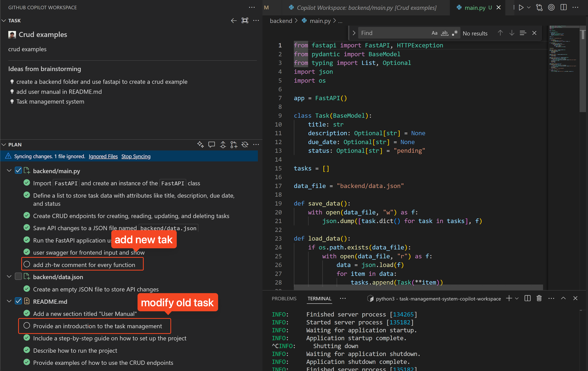Open terminal panel more actions ellipsis
Viewport: 588px width, 371px height.
click(x=551, y=298)
